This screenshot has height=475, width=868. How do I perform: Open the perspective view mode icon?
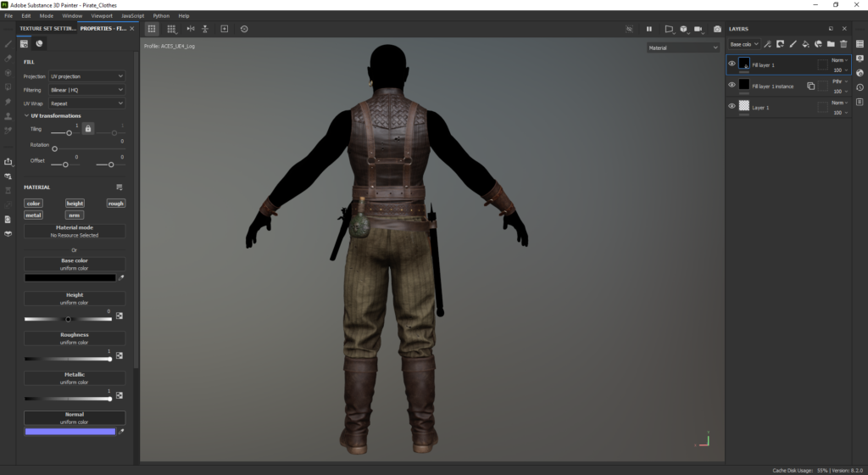pyautogui.click(x=670, y=29)
